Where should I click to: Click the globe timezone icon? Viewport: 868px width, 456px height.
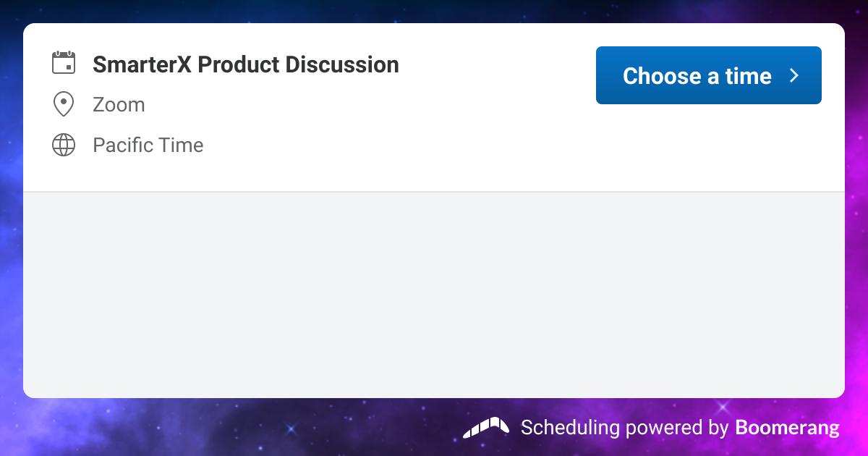point(64,145)
